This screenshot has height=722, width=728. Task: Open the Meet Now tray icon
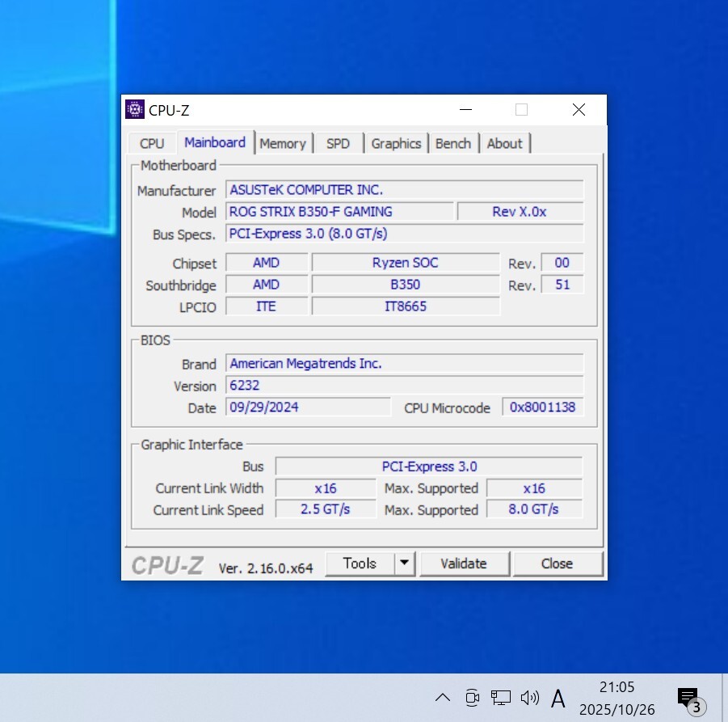coord(473,698)
